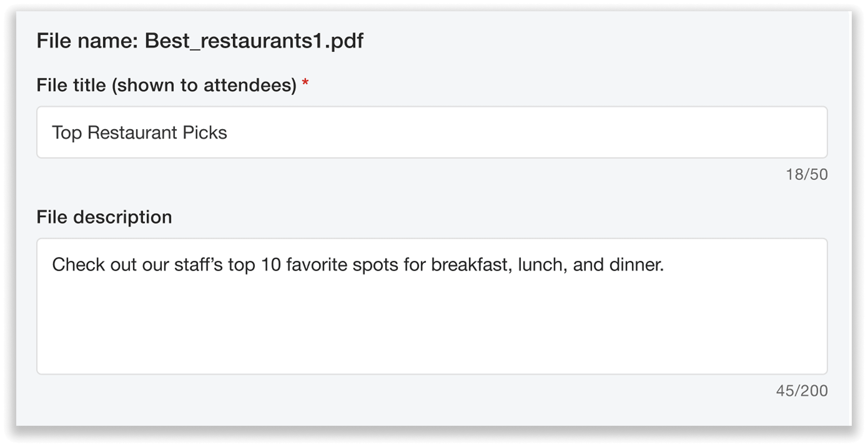
Task: Click the word 'staff’s' in the description
Action: point(198,264)
